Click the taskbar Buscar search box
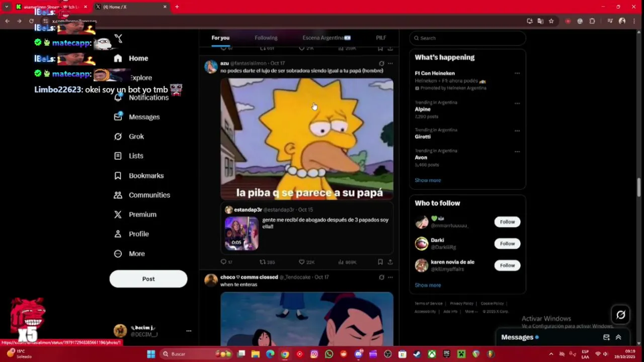 197,354
